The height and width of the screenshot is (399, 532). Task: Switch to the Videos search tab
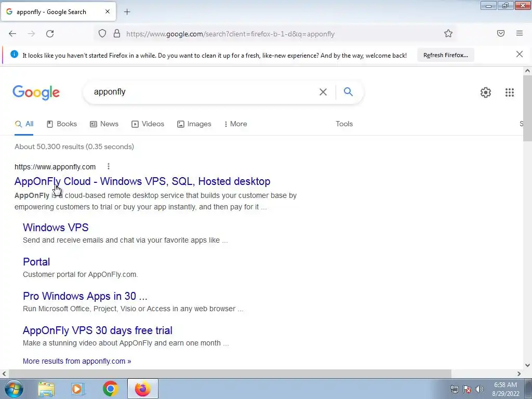coord(148,124)
